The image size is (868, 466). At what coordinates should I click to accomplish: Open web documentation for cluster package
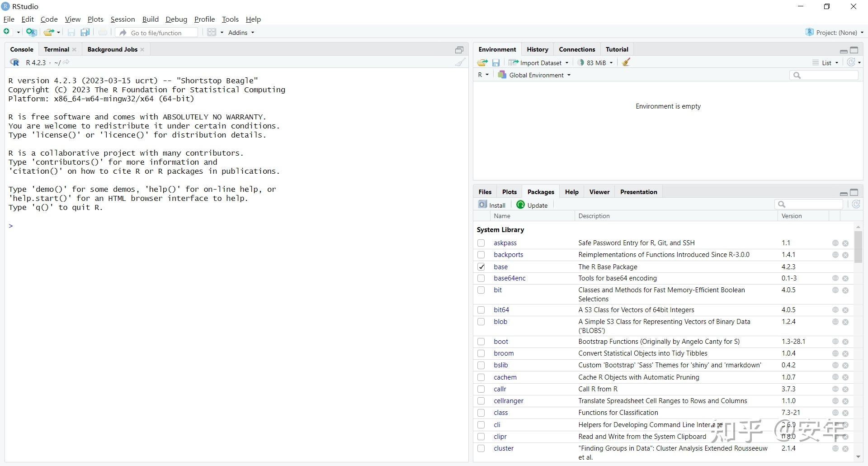pos(835,448)
